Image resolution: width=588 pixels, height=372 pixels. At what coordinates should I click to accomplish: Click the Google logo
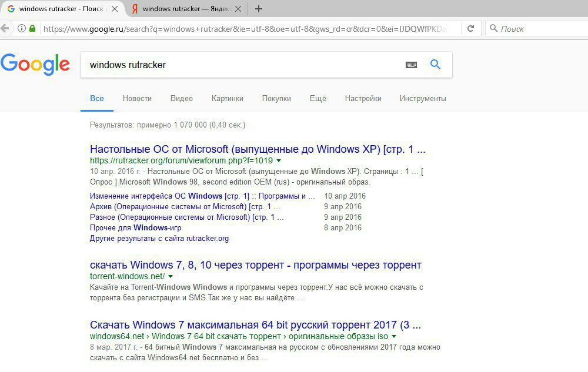(x=35, y=65)
